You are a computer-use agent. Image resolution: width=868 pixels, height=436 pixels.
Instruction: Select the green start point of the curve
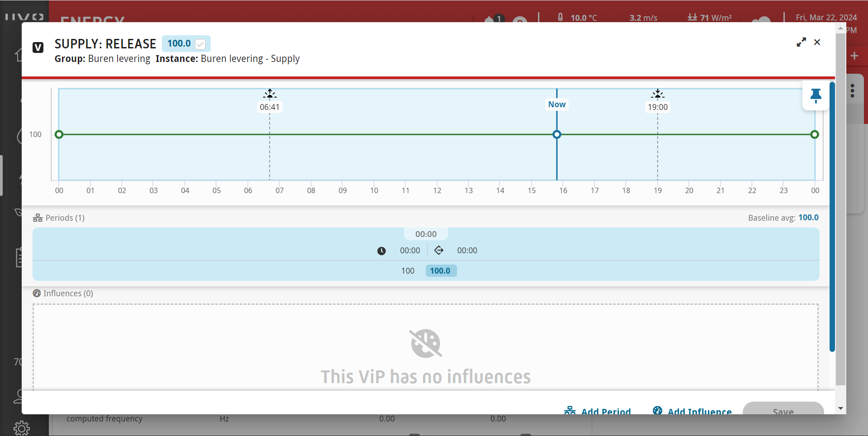coord(59,134)
